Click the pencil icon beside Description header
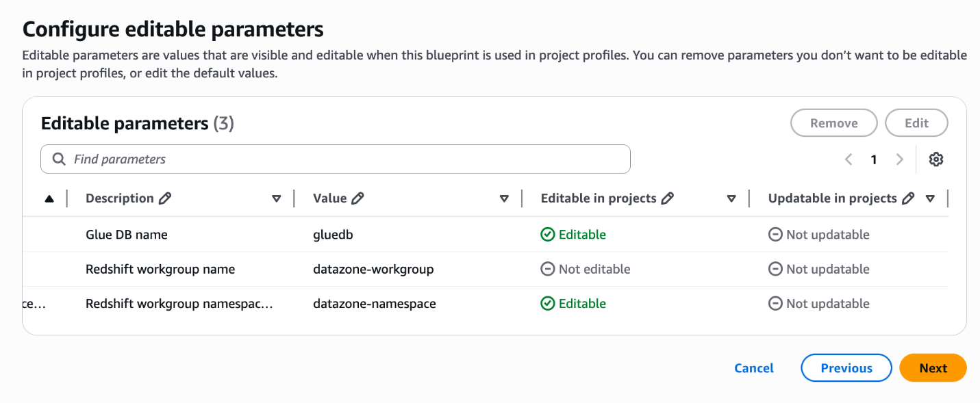Viewport: 980px width, 403px height. 164,198
